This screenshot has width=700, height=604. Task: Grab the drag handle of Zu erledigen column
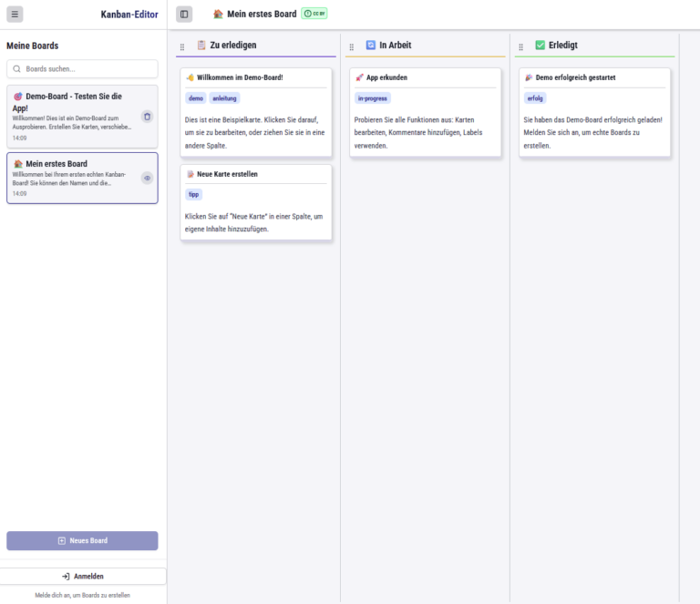(182, 46)
